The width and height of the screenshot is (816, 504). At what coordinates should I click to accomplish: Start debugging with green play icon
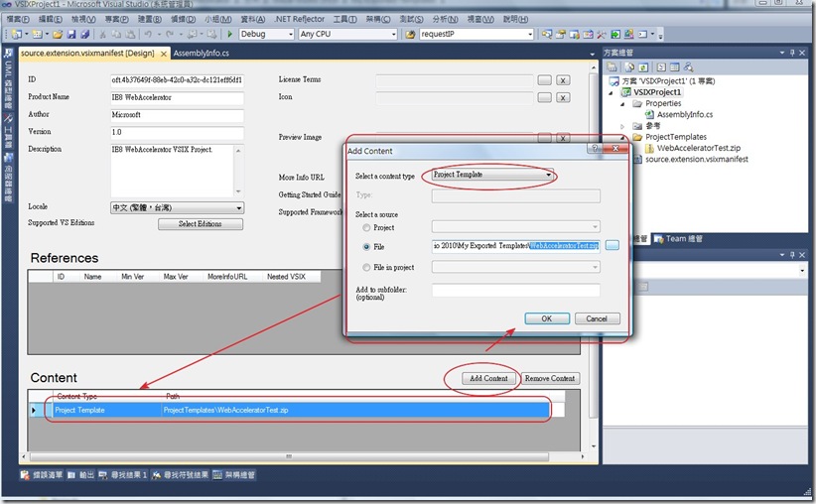[x=229, y=35]
